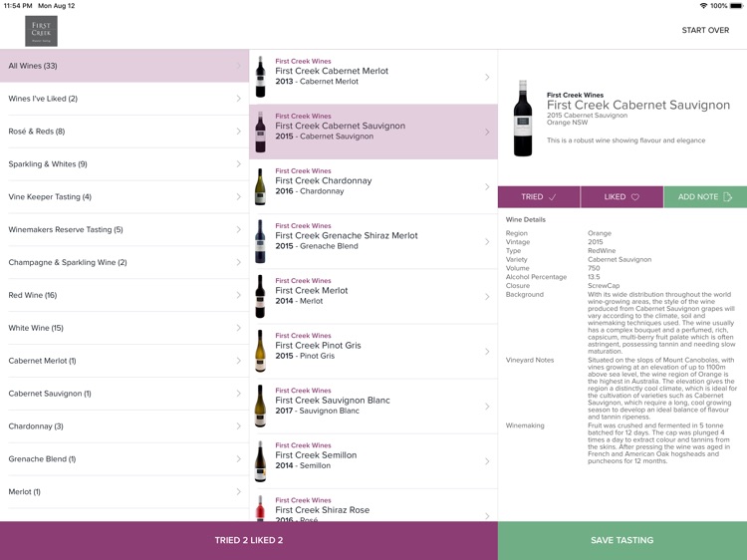This screenshot has height=560, width=747.
Task: Toggle the TRIED button for this wine
Action: point(539,197)
